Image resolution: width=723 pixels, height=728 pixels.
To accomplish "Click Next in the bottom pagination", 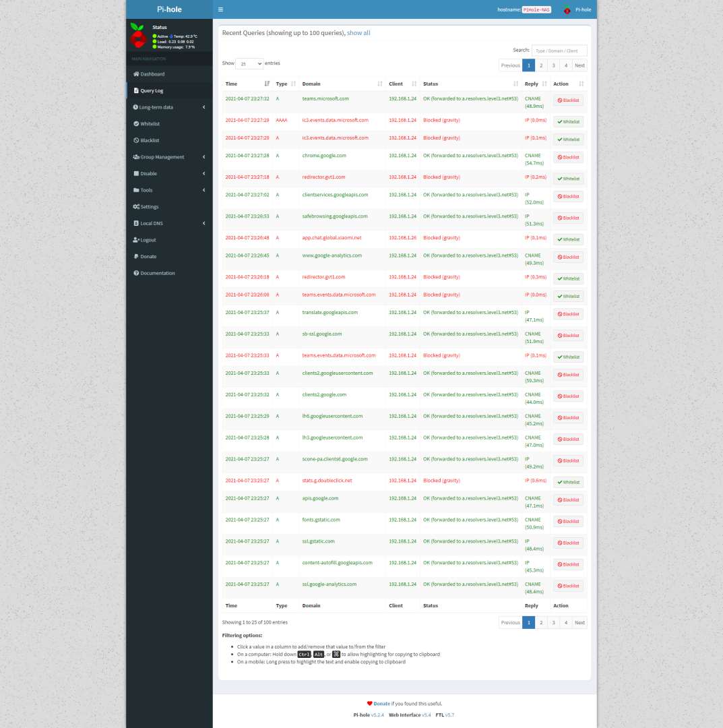I will pyautogui.click(x=579, y=623).
